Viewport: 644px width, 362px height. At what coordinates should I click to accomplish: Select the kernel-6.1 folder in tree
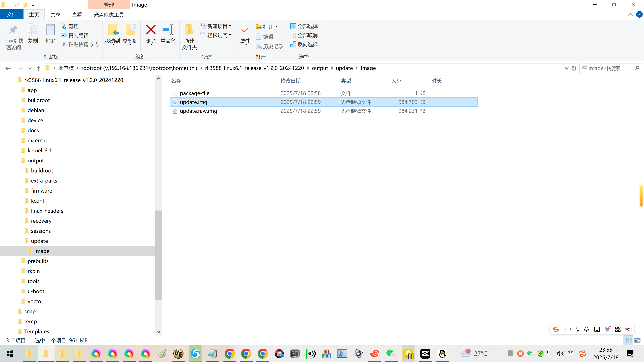[39, 150]
